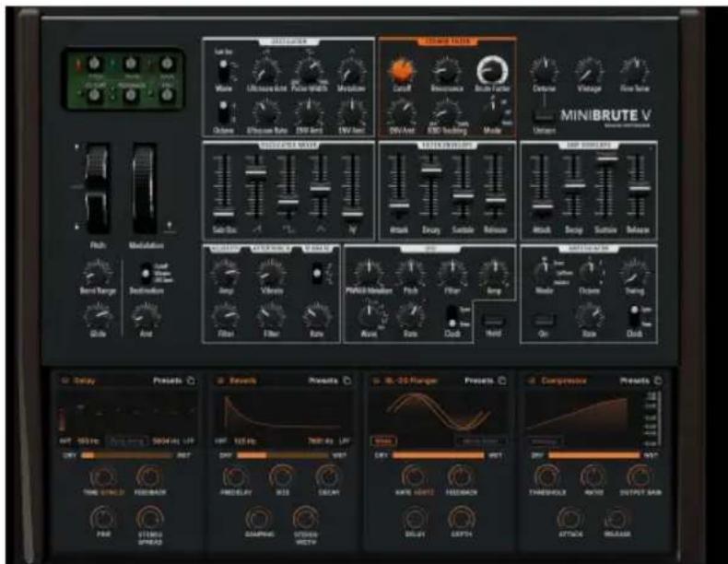Click the Reverb dry/wet bar
Screen dimensions: 728x564
pyautogui.click(x=282, y=456)
